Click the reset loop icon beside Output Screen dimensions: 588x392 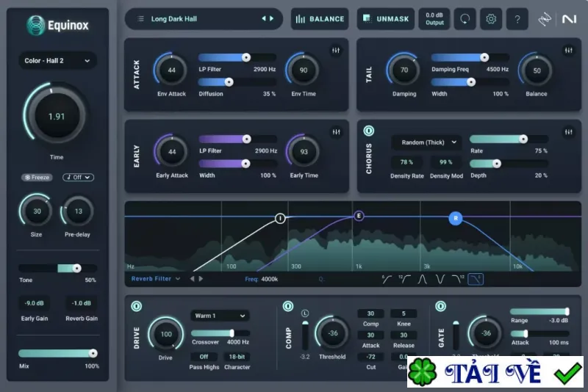[465, 19]
